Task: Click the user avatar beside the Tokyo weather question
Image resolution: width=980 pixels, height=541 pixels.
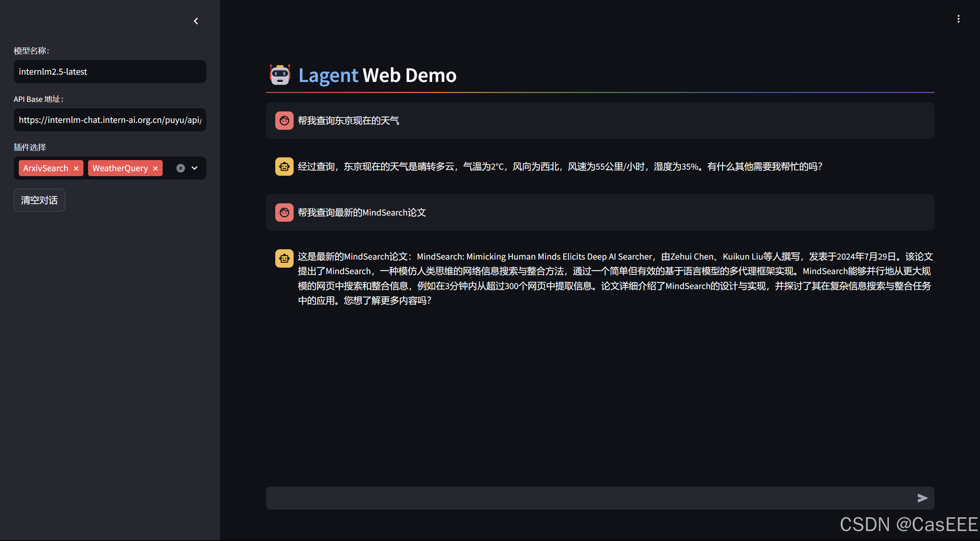Action: point(284,120)
